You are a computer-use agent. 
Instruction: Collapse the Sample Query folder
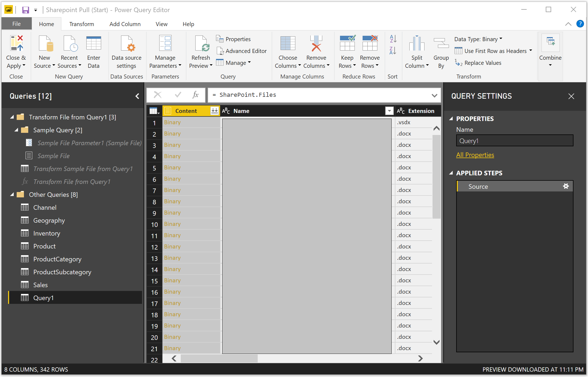coord(16,130)
